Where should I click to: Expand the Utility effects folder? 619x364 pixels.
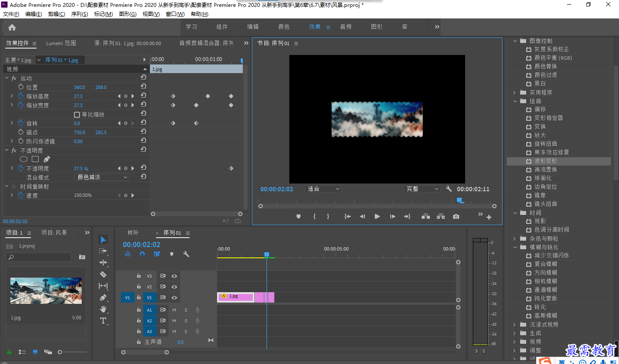515,92
